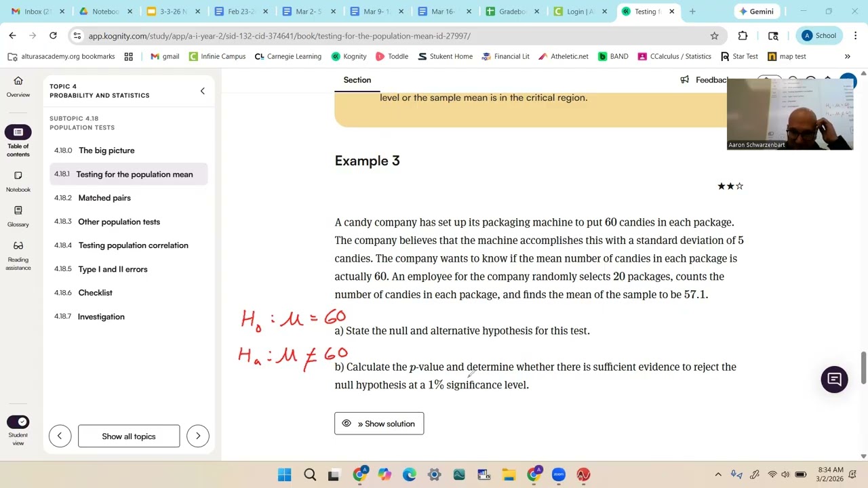Go to the previous section arrow
868x488 pixels.
tap(60, 436)
